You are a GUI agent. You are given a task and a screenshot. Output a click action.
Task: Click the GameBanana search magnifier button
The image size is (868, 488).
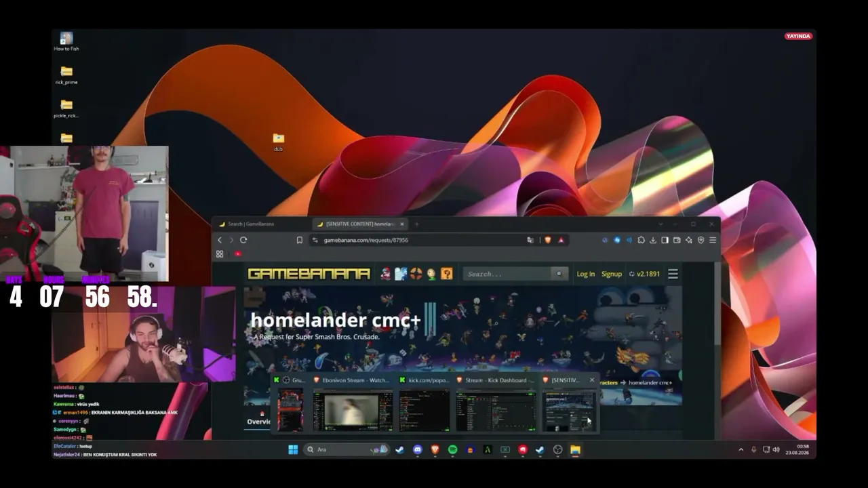(x=559, y=274)
